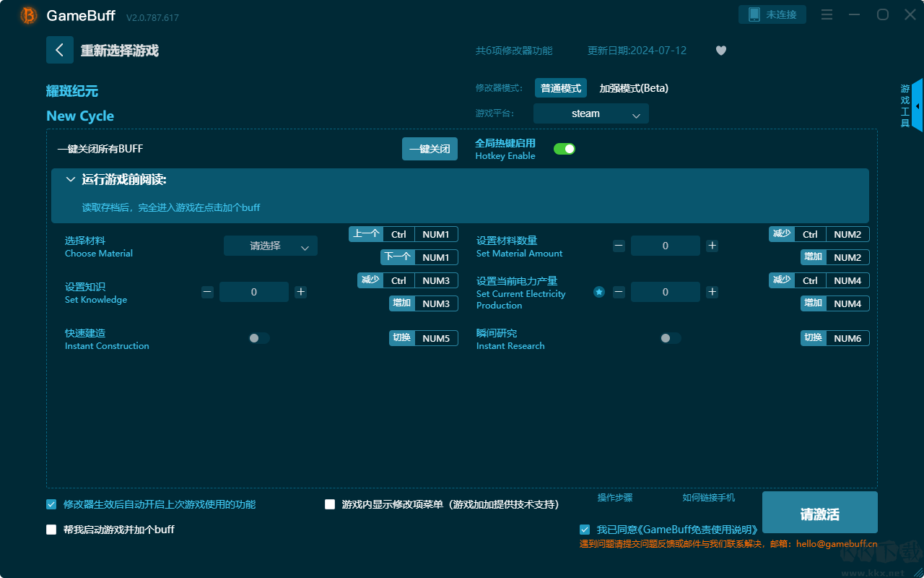This screenshot has height=578, width=924.
Task: Increase electricity production with plus button
Action: click(712, 292)
